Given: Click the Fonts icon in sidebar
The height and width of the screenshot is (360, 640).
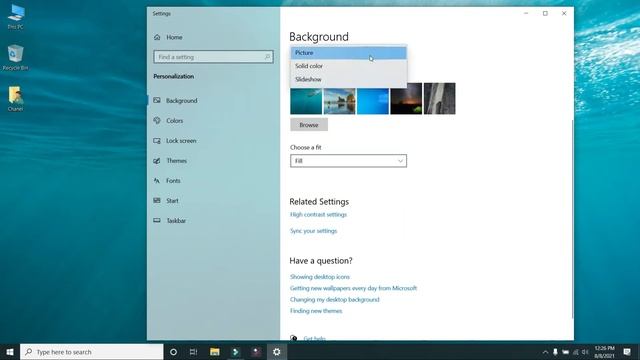Looking at the screenshot, I should pyautogui.click(x=157, y=180).
